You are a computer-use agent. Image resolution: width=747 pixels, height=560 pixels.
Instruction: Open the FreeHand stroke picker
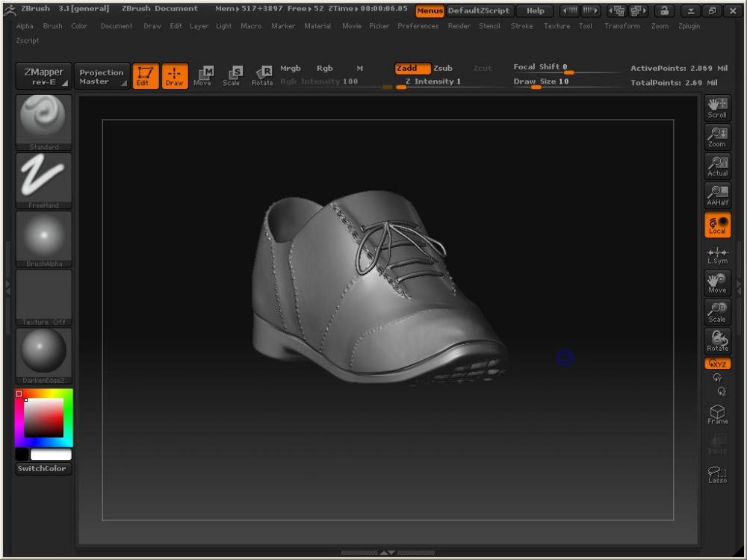(x=44, y=180)
